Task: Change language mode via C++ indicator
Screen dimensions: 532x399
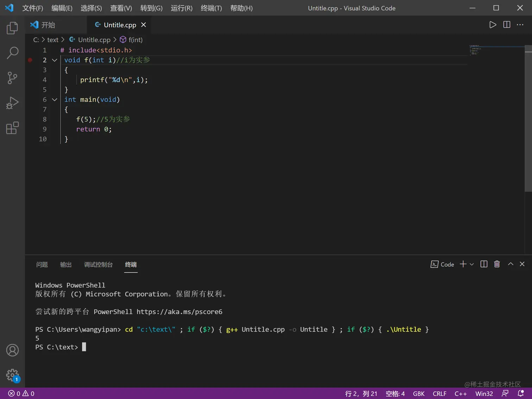Action: click(x=461, y=393)
